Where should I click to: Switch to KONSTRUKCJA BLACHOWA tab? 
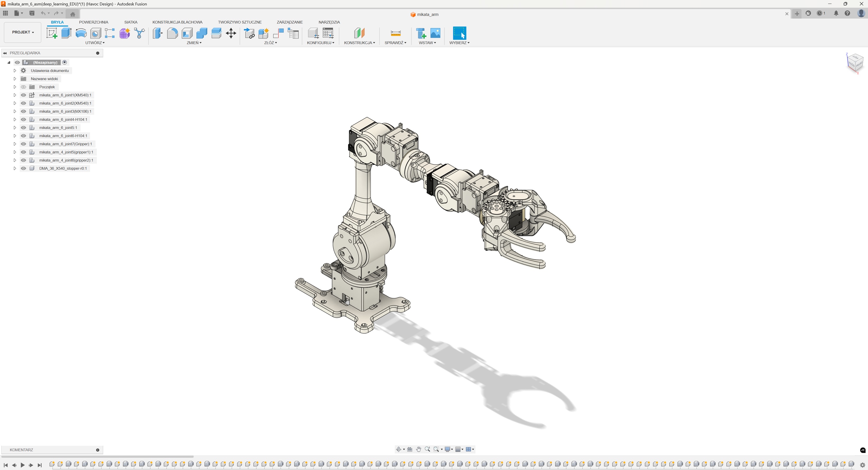[177, 22]
